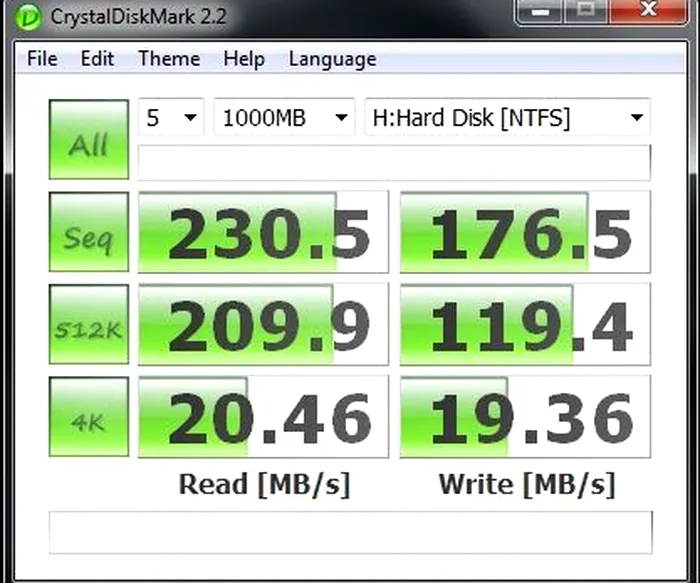Viewport: 700px width, 583px height.
Task: Click the Write [MB/s] column label
Action: (x=527, y=485)
